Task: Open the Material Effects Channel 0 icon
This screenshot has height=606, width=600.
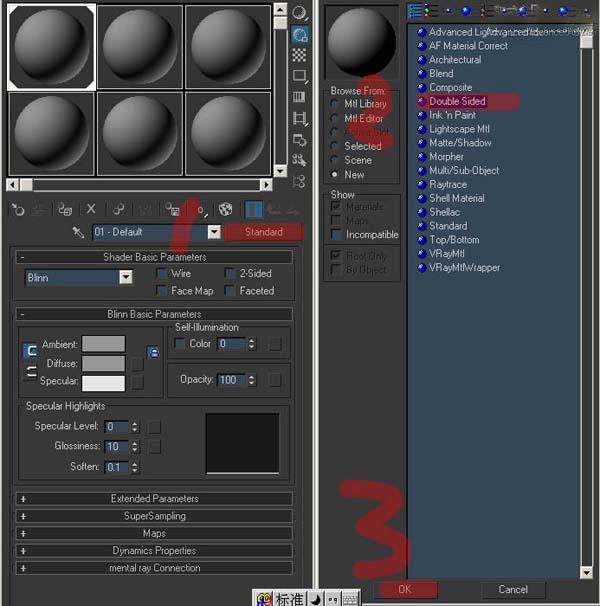Action: [x=202, y=211]
